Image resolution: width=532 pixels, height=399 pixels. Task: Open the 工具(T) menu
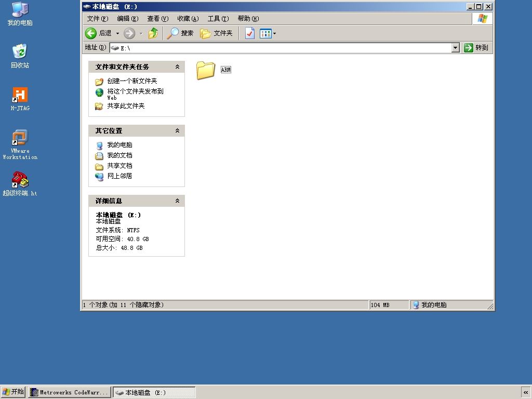click(218, 19)
